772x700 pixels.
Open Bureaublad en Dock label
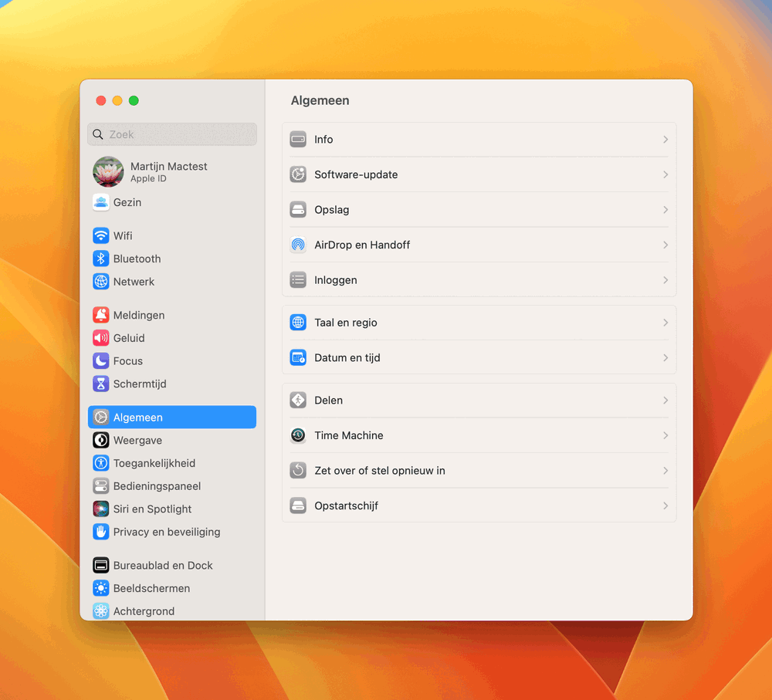pos(162,565)
